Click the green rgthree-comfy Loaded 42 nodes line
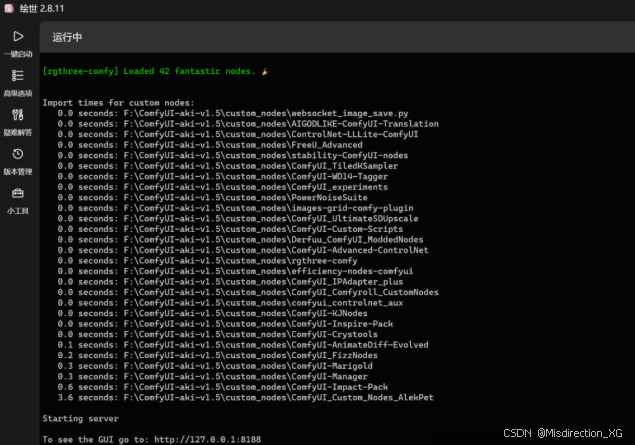This screenshot has height=445, width=635. 156,71
